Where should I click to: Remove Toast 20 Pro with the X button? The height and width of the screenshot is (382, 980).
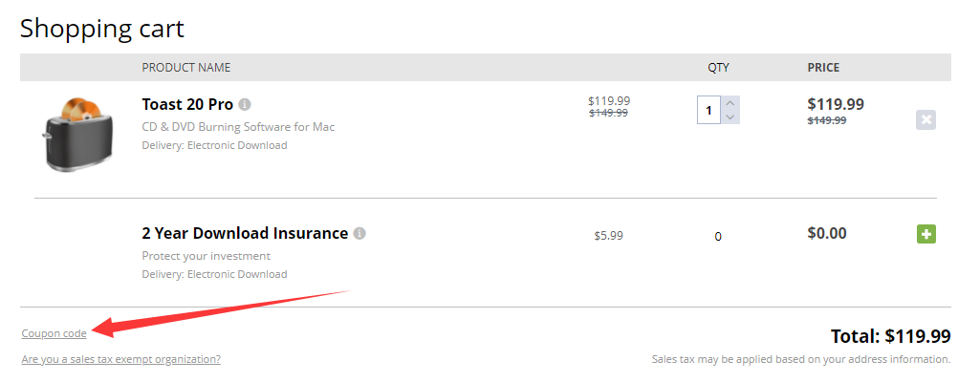tap(926, 119)
